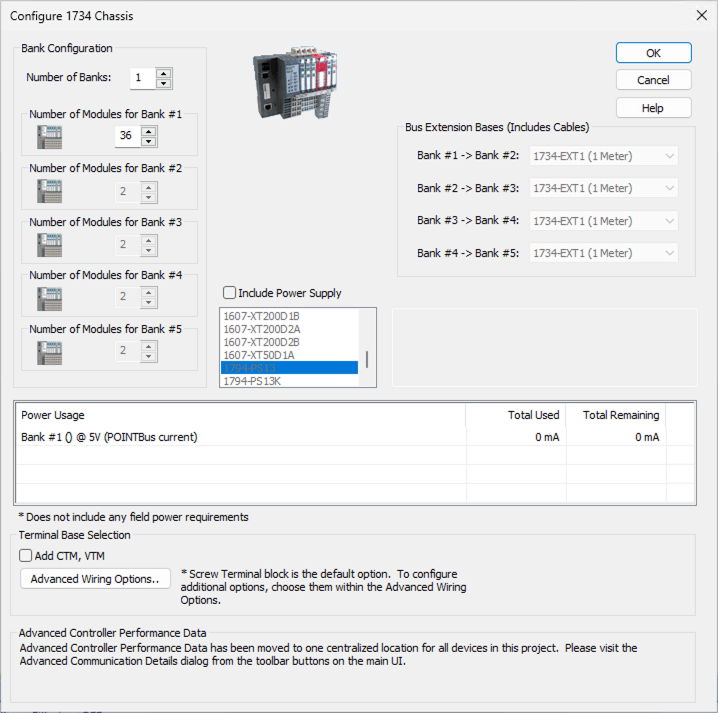Image resolution: width=718 pixels, height=713 pixels.
Task: Click the Number of Modules Bank #1 field
Action: 127,137
